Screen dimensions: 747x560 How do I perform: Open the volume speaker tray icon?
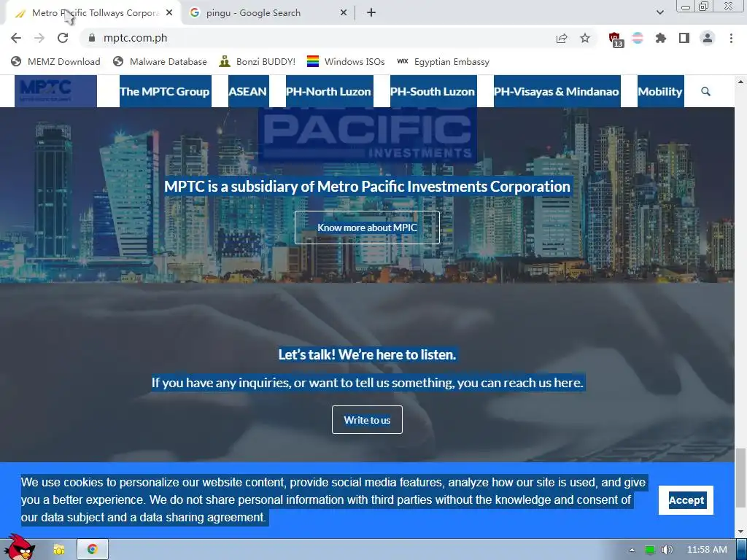(x=667, y=550)
